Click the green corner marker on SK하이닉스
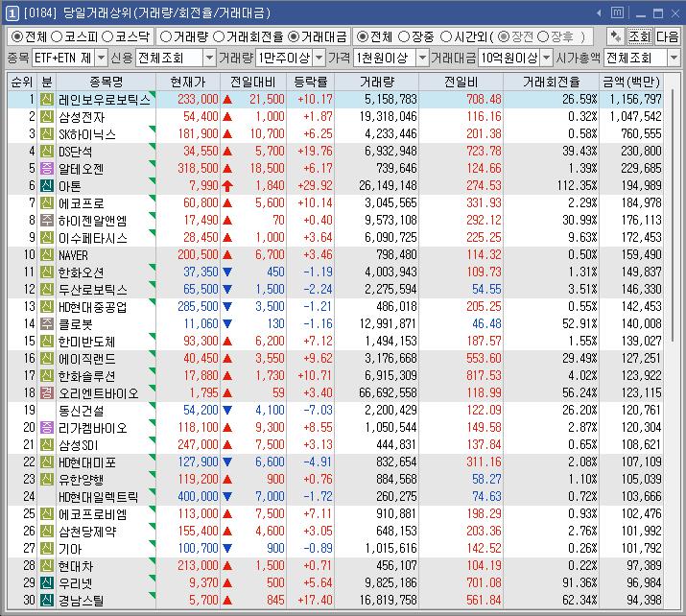Image resolution: width=686 pixels, height=616 pixels. [x=153, y=129]
